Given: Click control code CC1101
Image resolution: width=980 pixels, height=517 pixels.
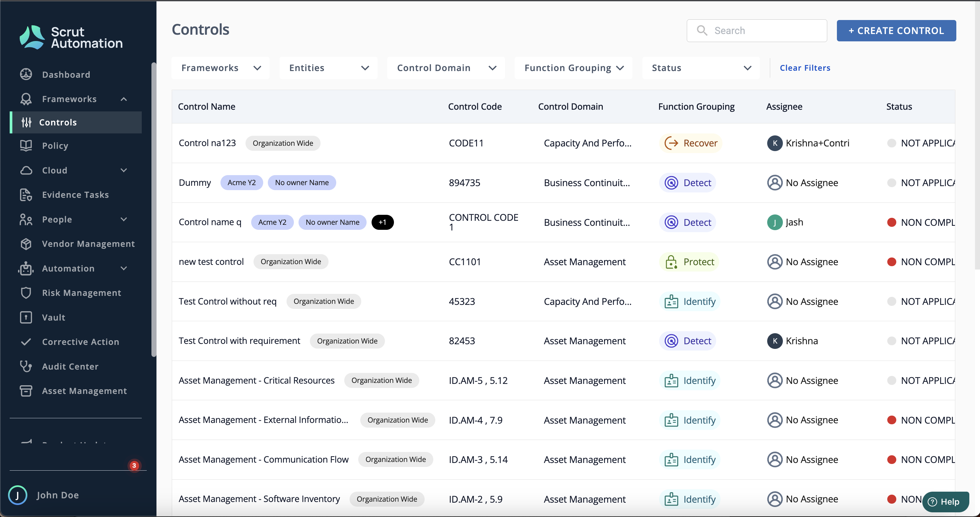Looking at the screenshot, I should click(x=465, y=262).
